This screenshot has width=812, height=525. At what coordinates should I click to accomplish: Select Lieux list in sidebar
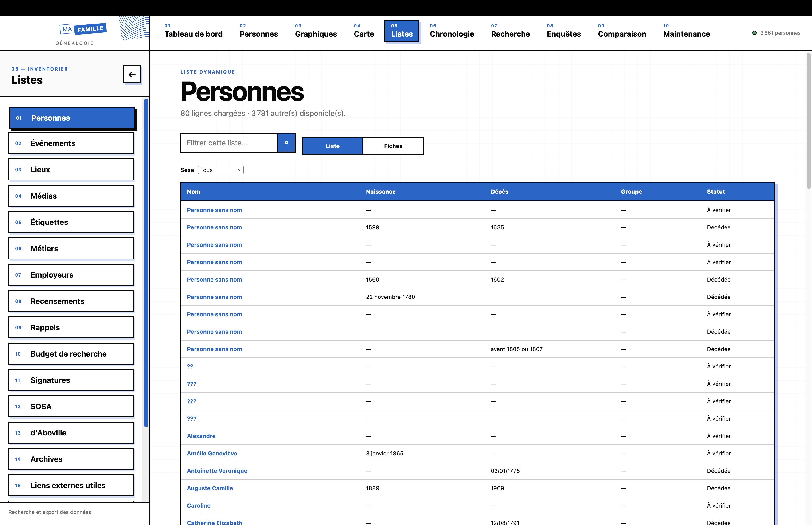click(x=71, y=169)
